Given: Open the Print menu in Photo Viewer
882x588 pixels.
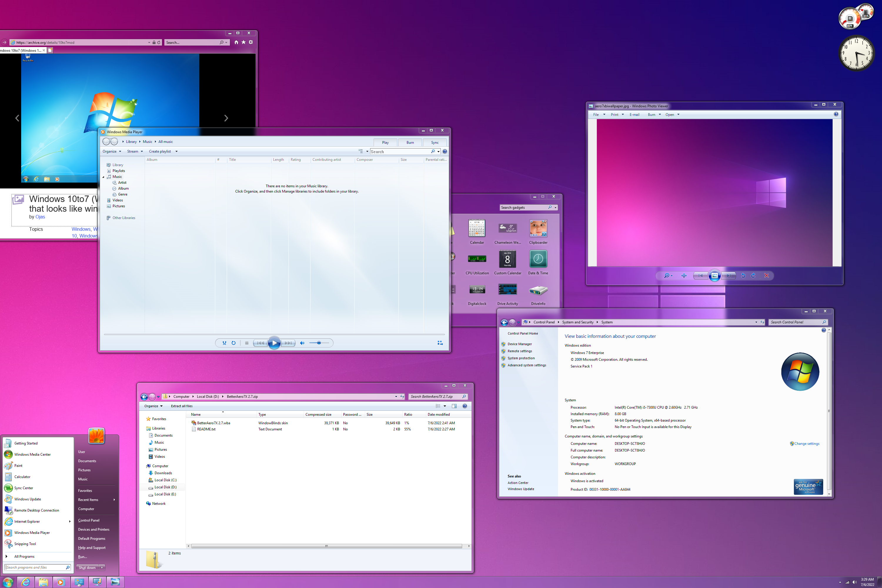Looking at the screenshot, I should [617, 115].
